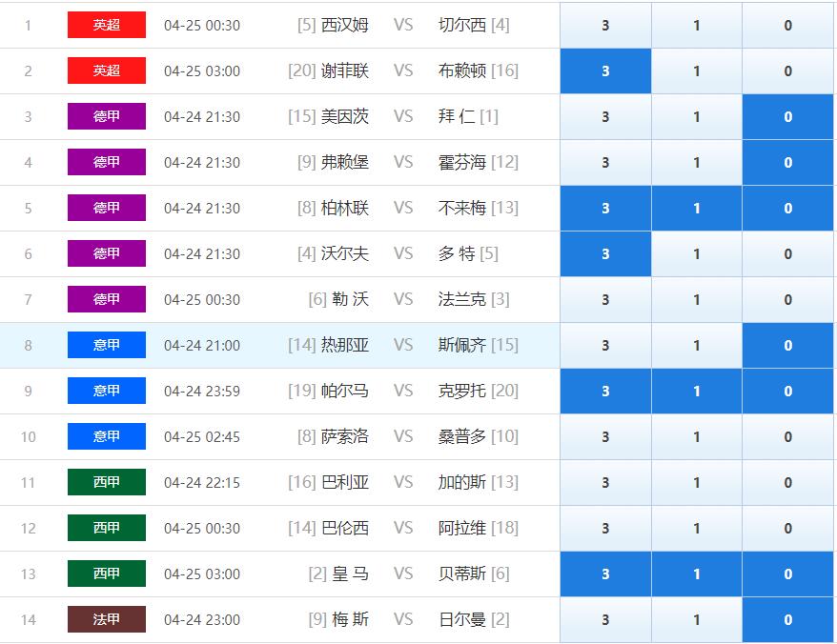Click the 西甲 tag for 皇马 match
Viewport: 837px width, 644px height.
coord(107,574)
